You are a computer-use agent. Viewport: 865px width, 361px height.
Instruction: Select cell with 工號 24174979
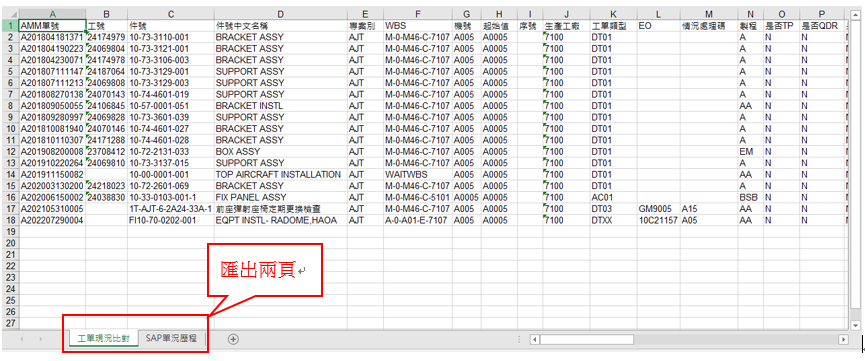pos(106,37)
